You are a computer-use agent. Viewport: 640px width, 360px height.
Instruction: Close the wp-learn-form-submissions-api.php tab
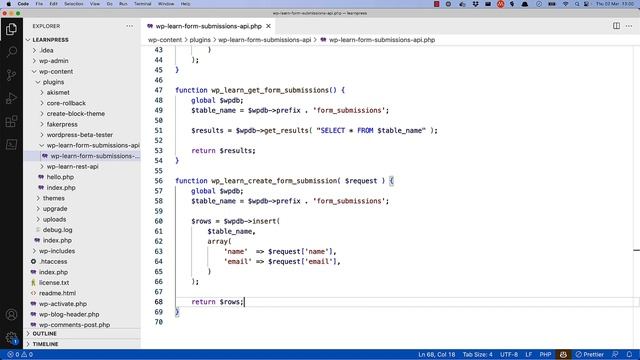click(x=268, y=26)
